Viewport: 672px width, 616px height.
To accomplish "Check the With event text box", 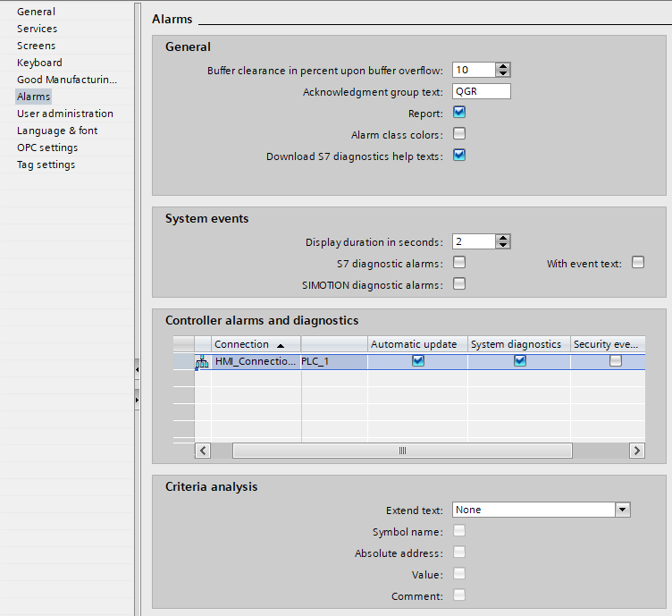I will click(x=638, y=263).
